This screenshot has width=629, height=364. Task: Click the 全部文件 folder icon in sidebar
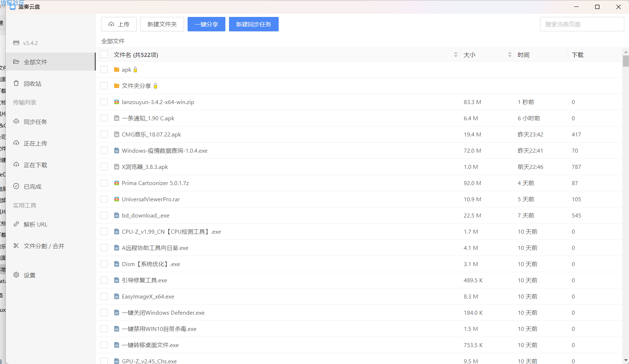[x=16, y=62]
